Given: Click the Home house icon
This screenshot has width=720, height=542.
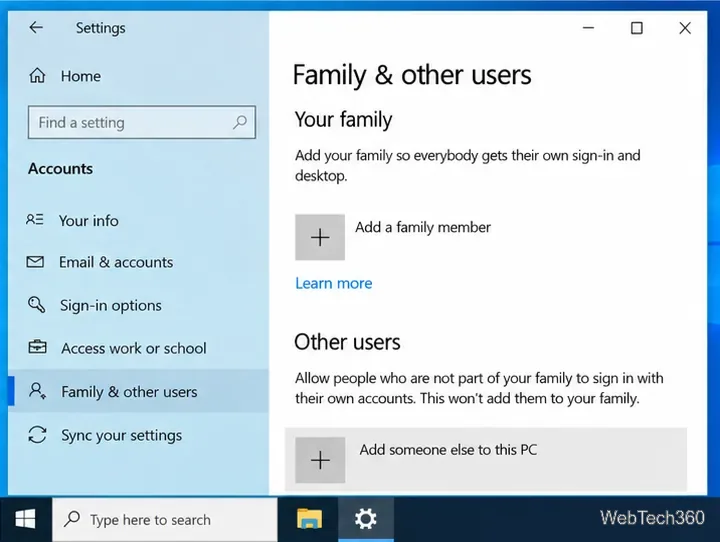Looking at the screenshot, I should pos(37,75).
